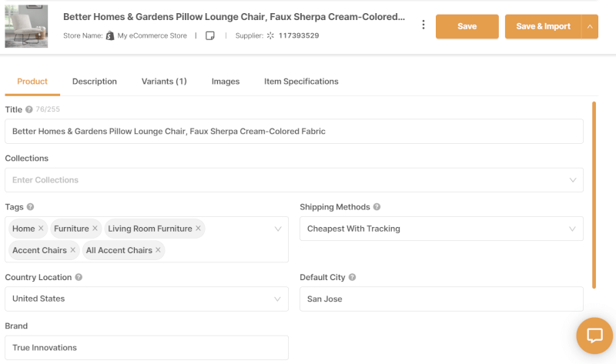Click supplier ID 117393529
This screenshot has width=616, height=364.
click(299, 35)
